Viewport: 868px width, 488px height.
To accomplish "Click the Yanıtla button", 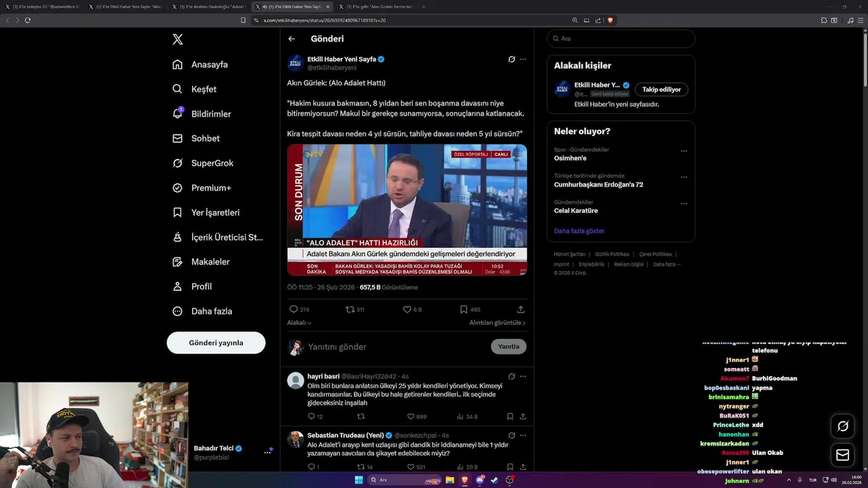I will tap(509, 346).
